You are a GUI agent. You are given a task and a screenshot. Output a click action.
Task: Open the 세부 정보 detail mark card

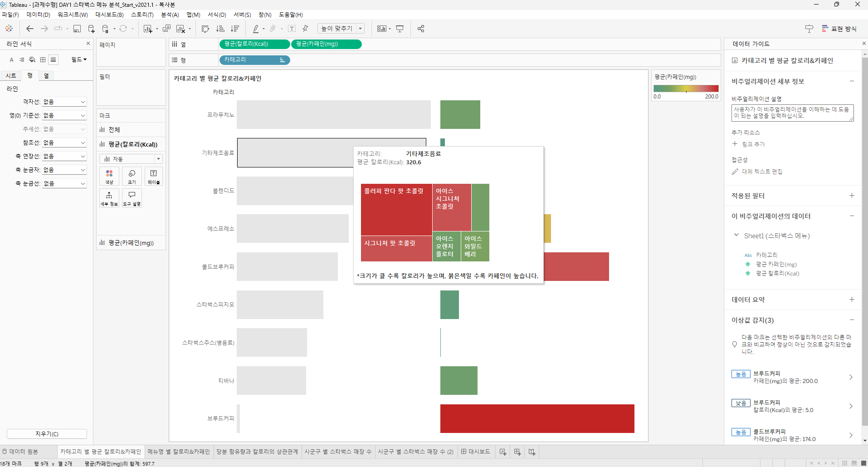pos(109,198)
